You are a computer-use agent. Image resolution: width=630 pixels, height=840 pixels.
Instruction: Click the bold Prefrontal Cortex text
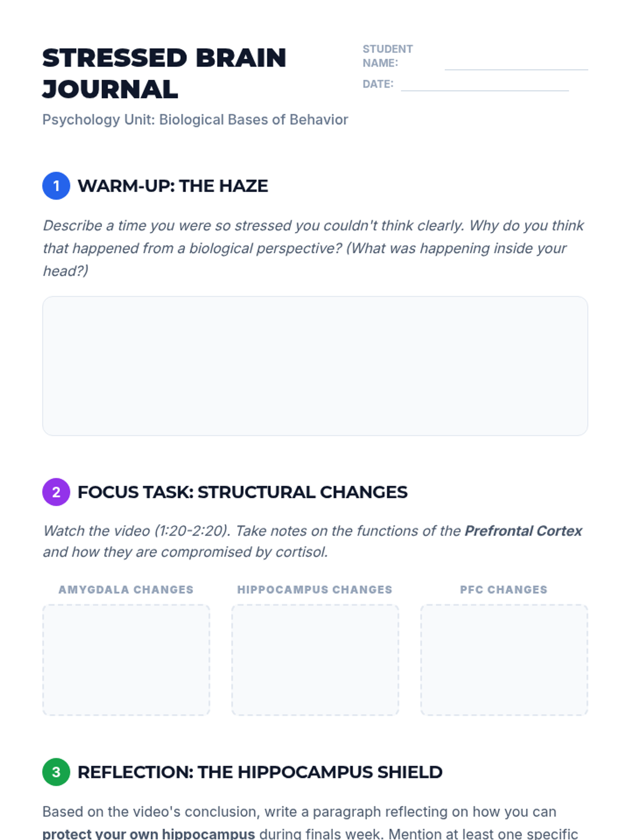click(x=523, y=531)
